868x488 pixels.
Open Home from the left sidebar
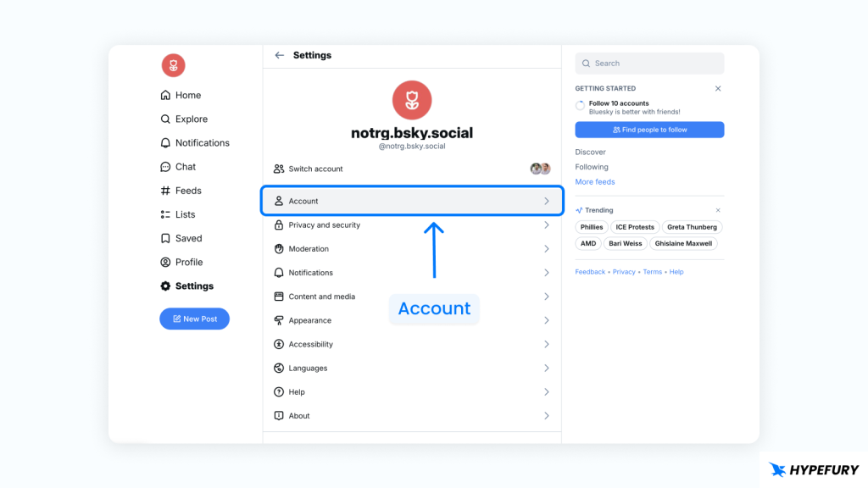181,96
